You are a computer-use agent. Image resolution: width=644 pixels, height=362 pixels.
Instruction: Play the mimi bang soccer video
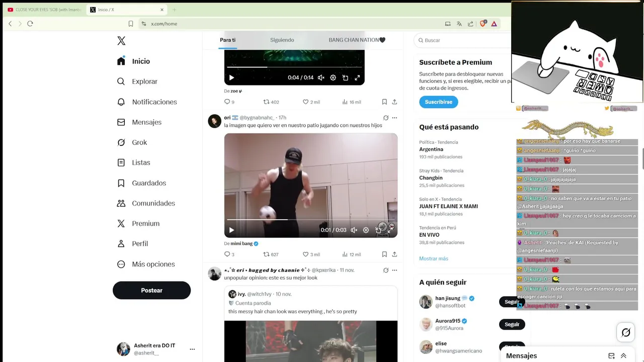[231, 230]
